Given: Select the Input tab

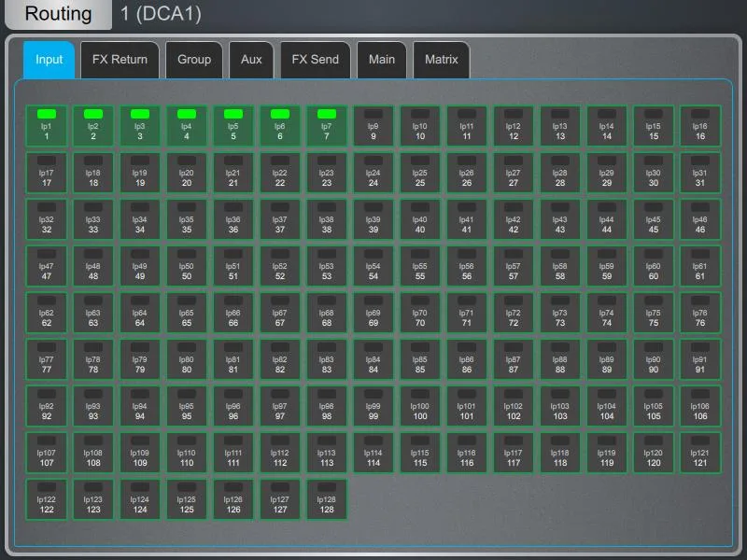Looking at the screenshot, I should coord(49,60).
